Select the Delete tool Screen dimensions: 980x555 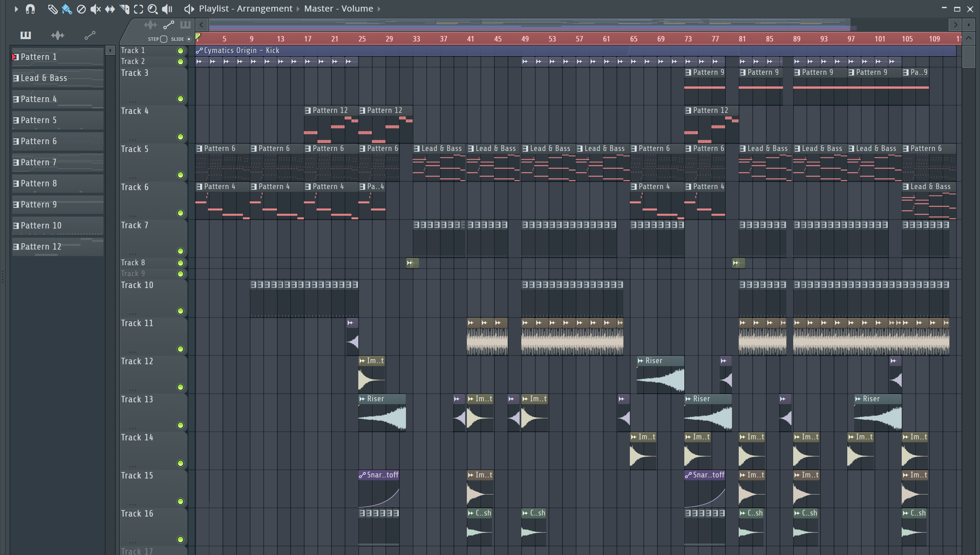pyautogui.click(x=81, y=9)
